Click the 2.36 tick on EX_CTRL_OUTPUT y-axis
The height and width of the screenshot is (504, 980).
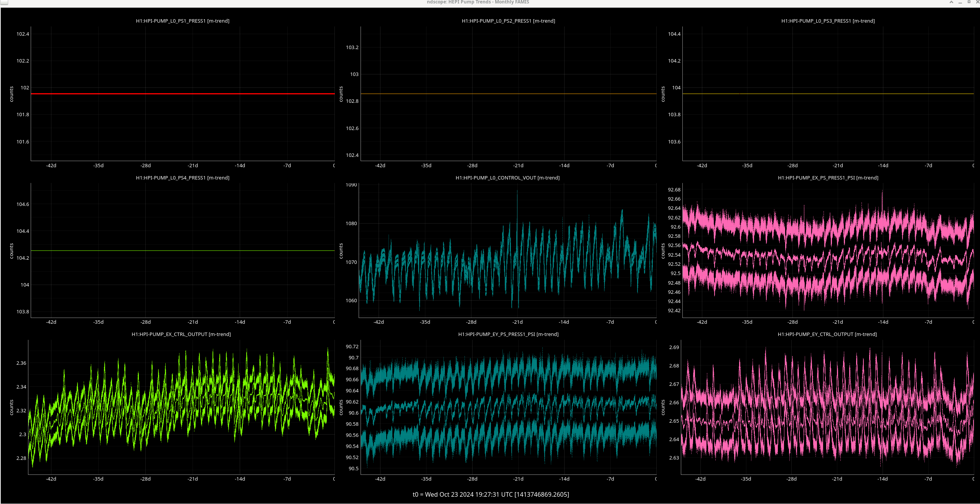tap(21, 363)
